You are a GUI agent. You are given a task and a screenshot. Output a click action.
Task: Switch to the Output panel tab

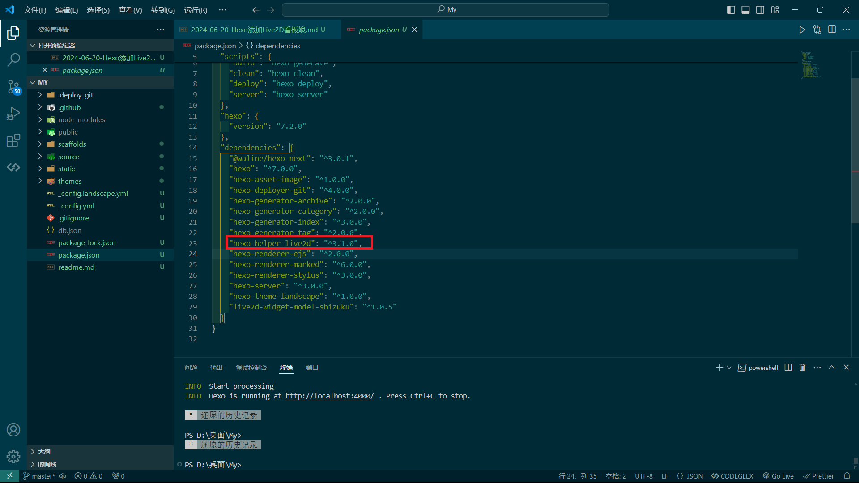point(216,368)
